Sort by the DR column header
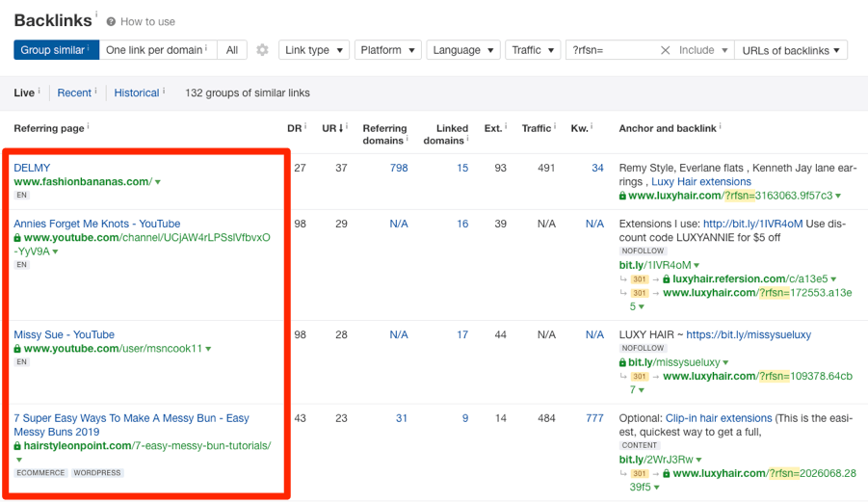This screenshot has width=868, height=503. point(294,128)
